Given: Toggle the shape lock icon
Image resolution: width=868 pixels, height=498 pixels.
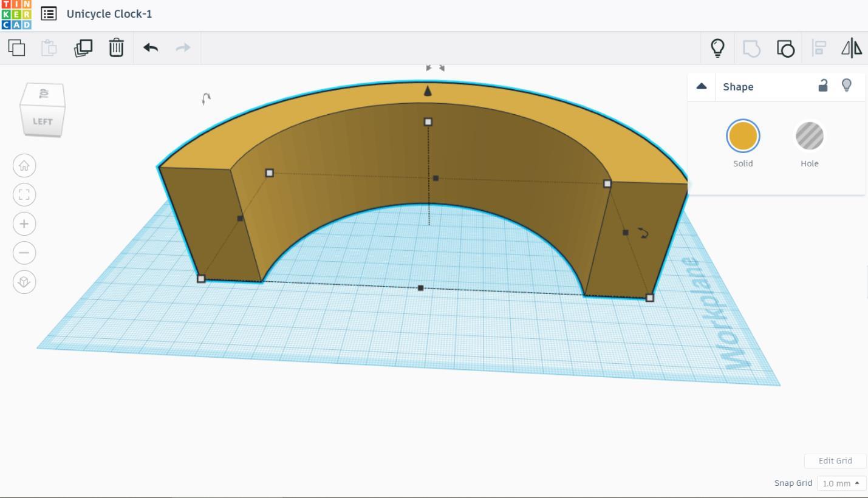Looking at the screenshot, I should 823,86.
